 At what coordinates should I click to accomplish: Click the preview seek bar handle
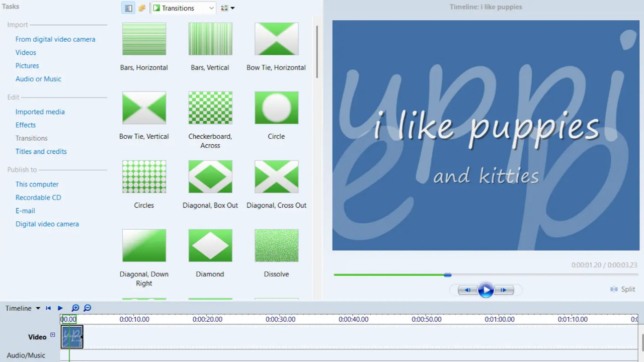pos(447,275)
